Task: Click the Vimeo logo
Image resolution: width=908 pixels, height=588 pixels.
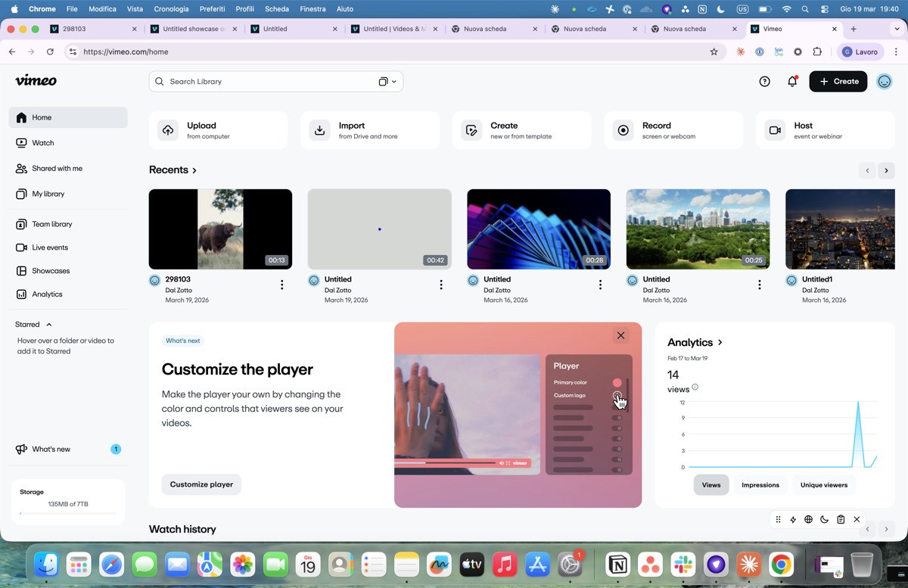Action: tap(36, 81)
